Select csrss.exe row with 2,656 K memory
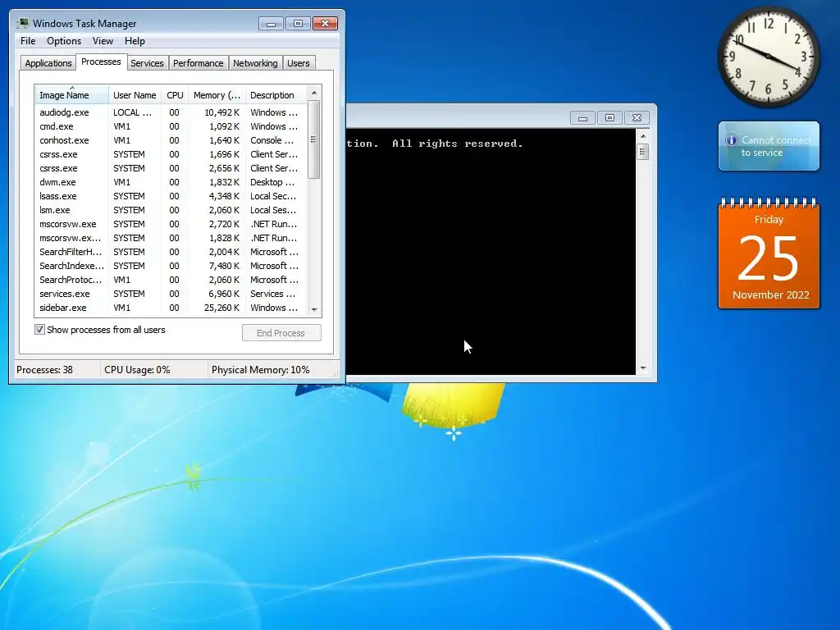This screenshot has width=840, height=630. tap(171, 168)
